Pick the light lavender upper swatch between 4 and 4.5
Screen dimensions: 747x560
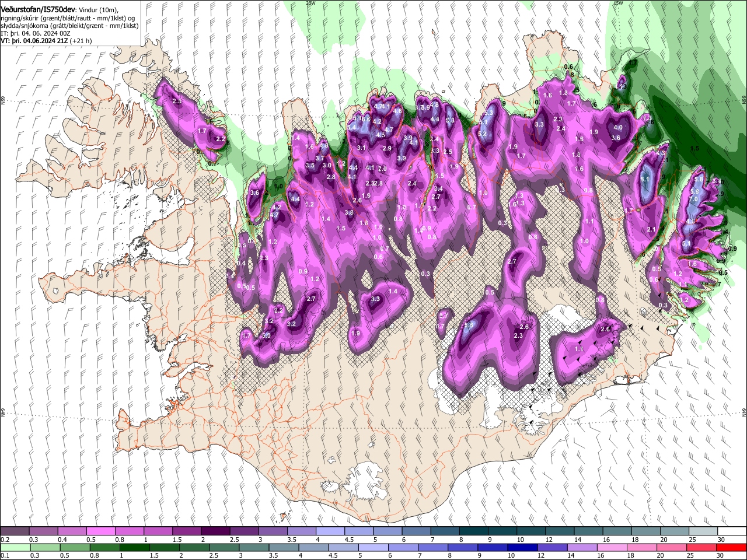pyautogui.click(x=330, y=531)
